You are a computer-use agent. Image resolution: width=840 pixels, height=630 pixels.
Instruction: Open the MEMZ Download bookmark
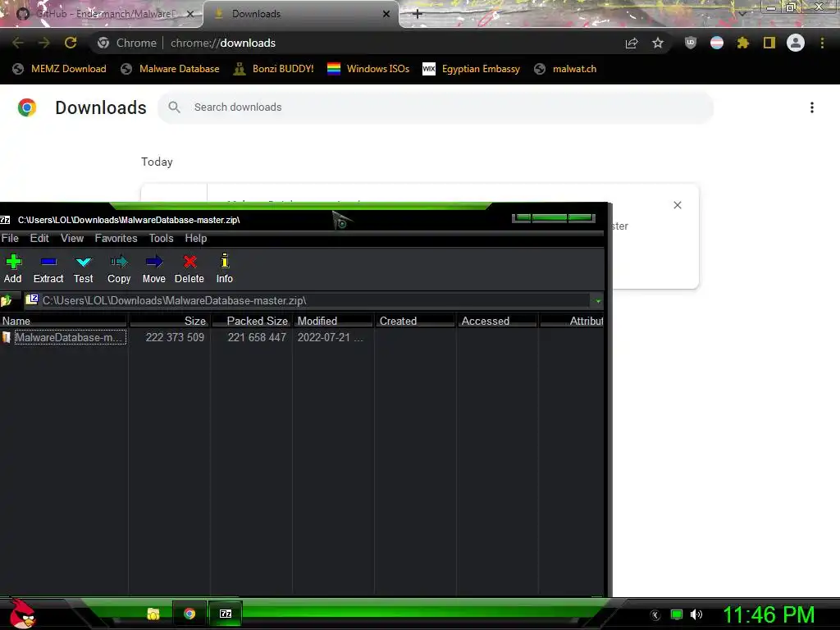60,69
